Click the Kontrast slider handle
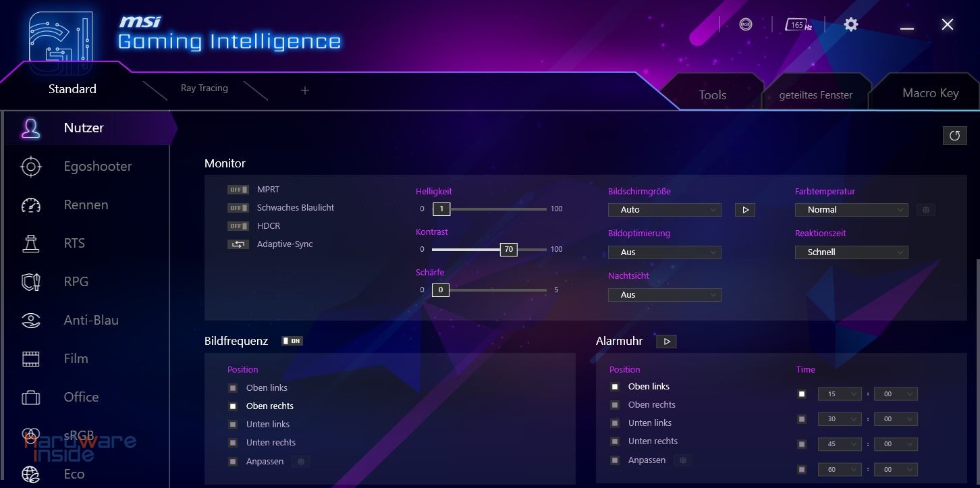This screenshot has height=488, width=980. 508,250
